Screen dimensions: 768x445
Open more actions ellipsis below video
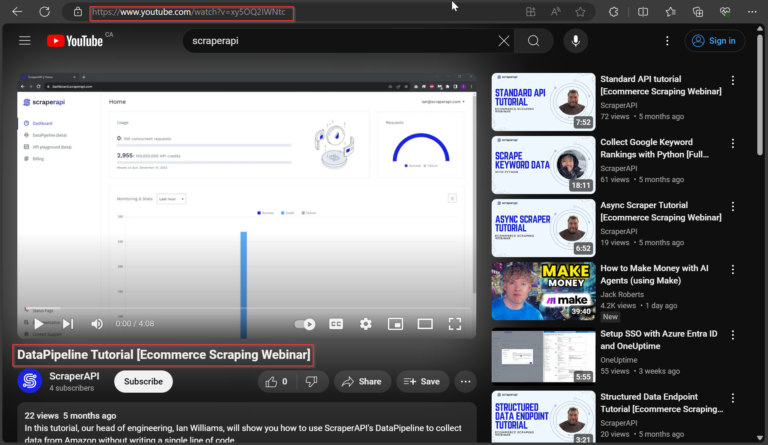tap(465, 381)
